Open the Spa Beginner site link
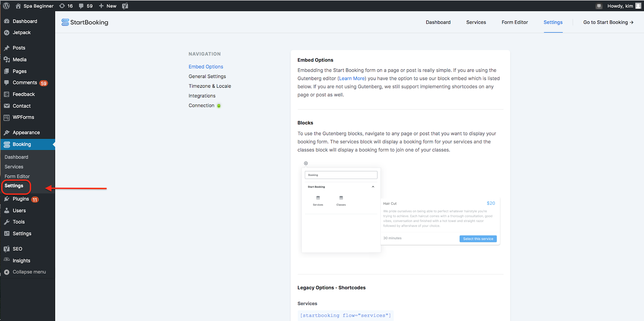The image size is (644, 321). 34,6
